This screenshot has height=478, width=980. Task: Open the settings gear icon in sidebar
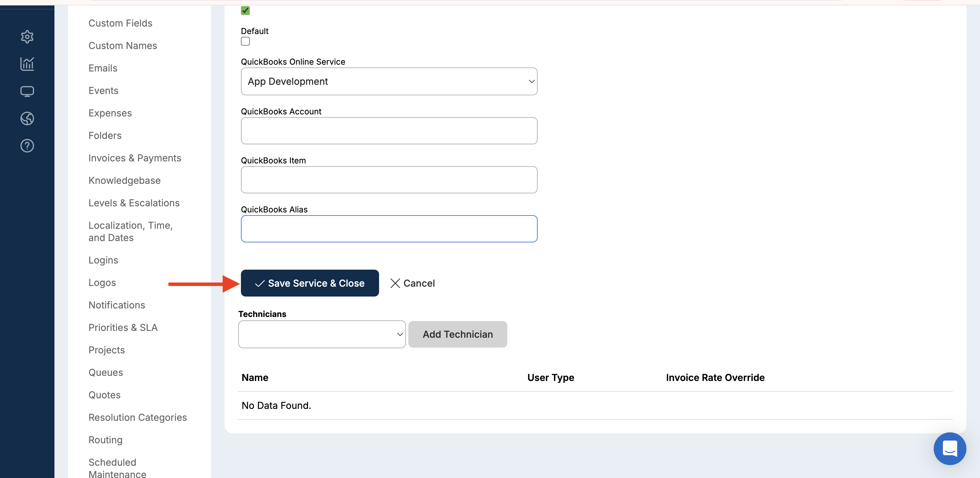coord(27,36)
